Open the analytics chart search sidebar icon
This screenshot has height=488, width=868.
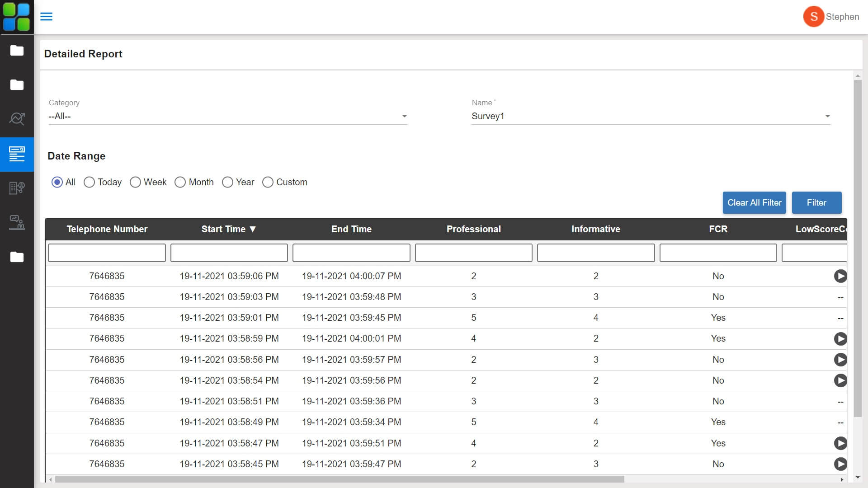pos(17,119)
